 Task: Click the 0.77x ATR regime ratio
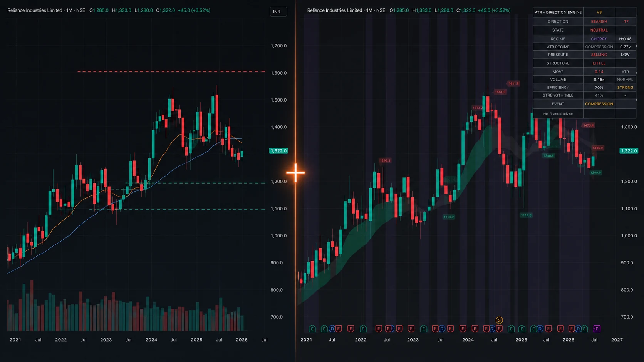point(625,47)
